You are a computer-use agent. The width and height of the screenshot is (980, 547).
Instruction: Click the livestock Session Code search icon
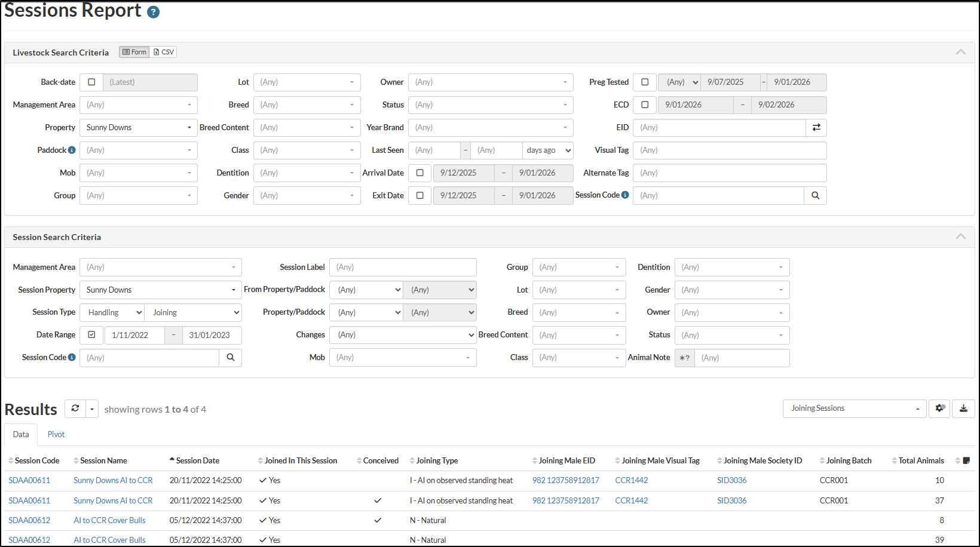(x=815, y=195)
